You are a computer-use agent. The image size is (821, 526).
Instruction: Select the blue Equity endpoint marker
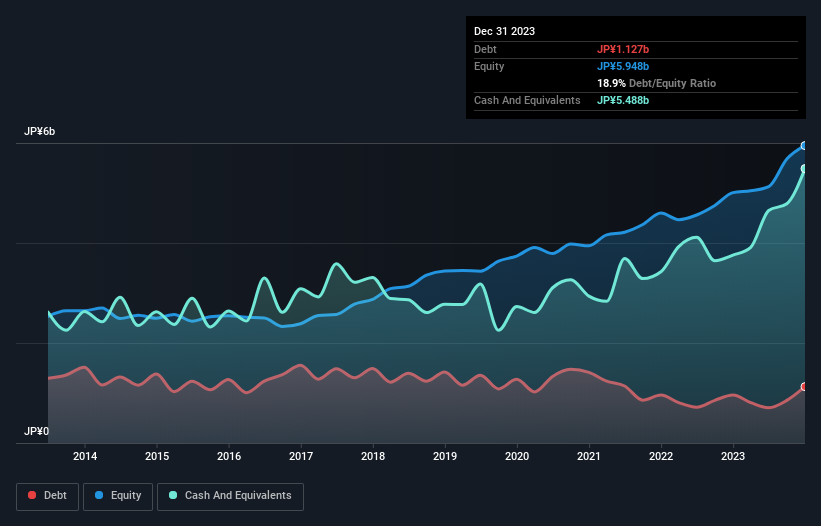(804, 146)
